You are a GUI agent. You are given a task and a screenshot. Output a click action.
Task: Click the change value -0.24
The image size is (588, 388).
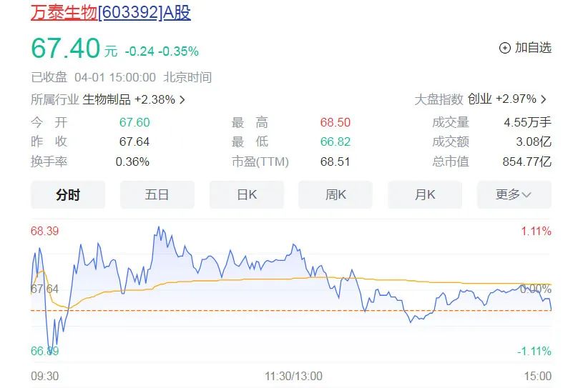tap(139, 51)
